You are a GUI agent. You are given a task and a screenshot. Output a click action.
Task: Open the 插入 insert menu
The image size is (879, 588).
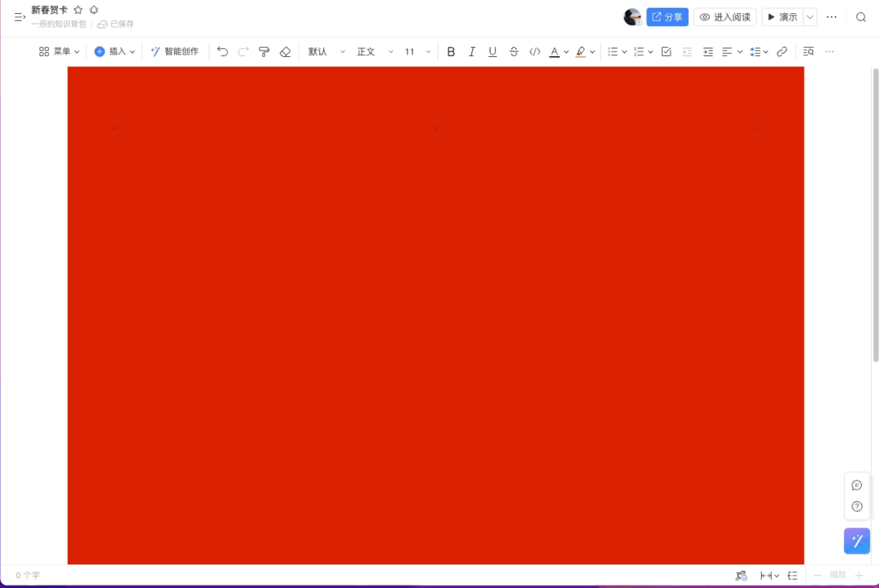point(115,52)
